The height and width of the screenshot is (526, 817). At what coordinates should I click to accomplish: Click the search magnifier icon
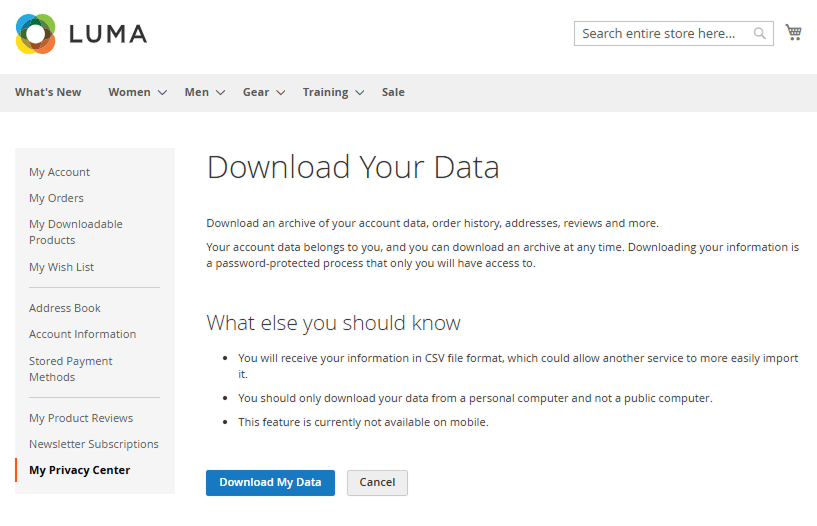tap(760, 34)
